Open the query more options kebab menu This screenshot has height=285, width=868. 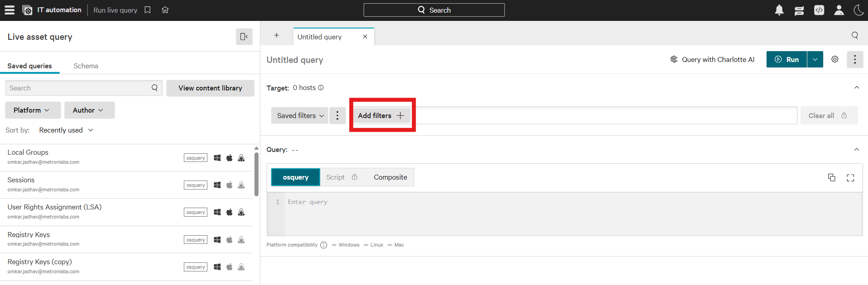click(x=855, y=59)
